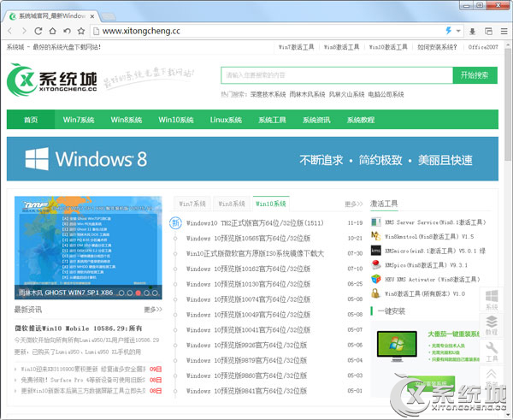
Task: Click the HEU KMS Activator cube icon
Action: point(376,279)
